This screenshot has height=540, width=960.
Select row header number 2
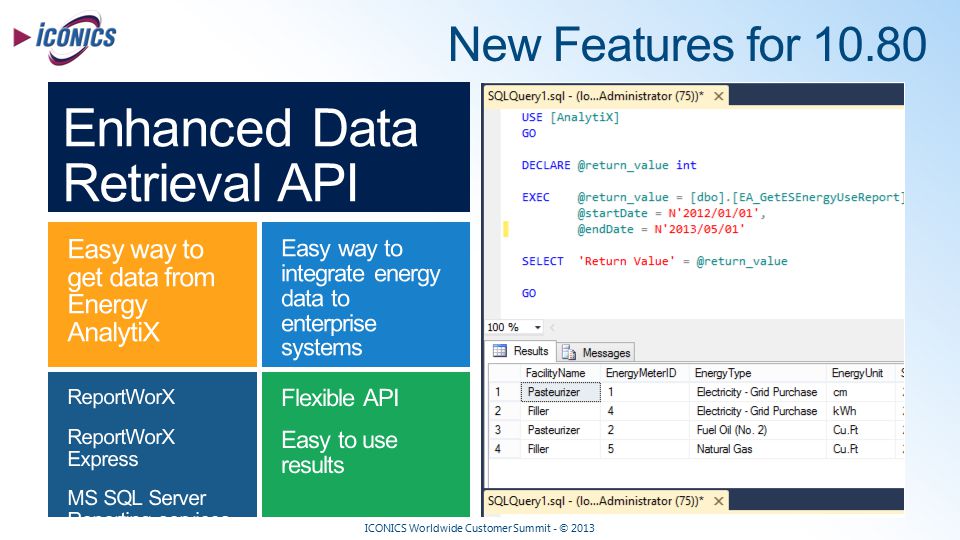[x=504, y=411]
